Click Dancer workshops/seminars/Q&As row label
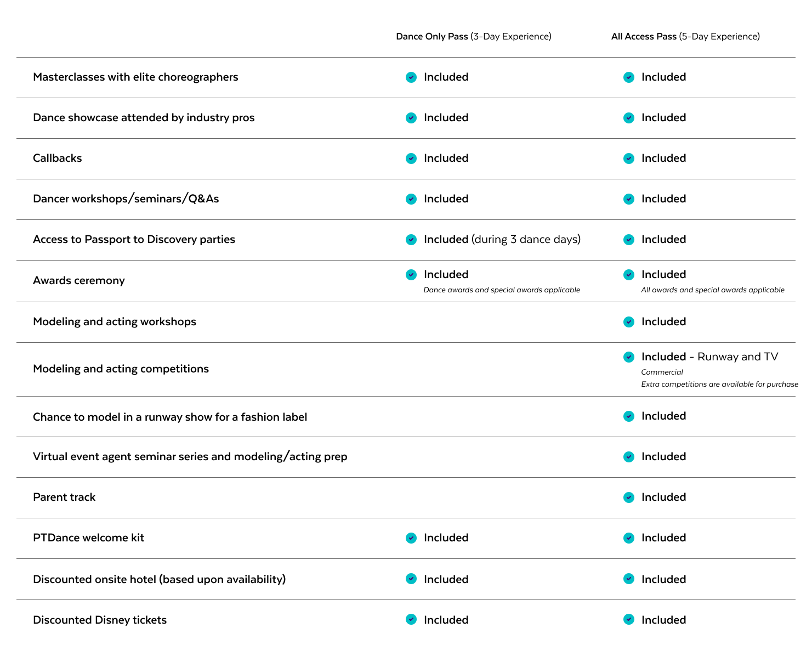Viewport: 812px width, 656px height. (x=126, y=199)
